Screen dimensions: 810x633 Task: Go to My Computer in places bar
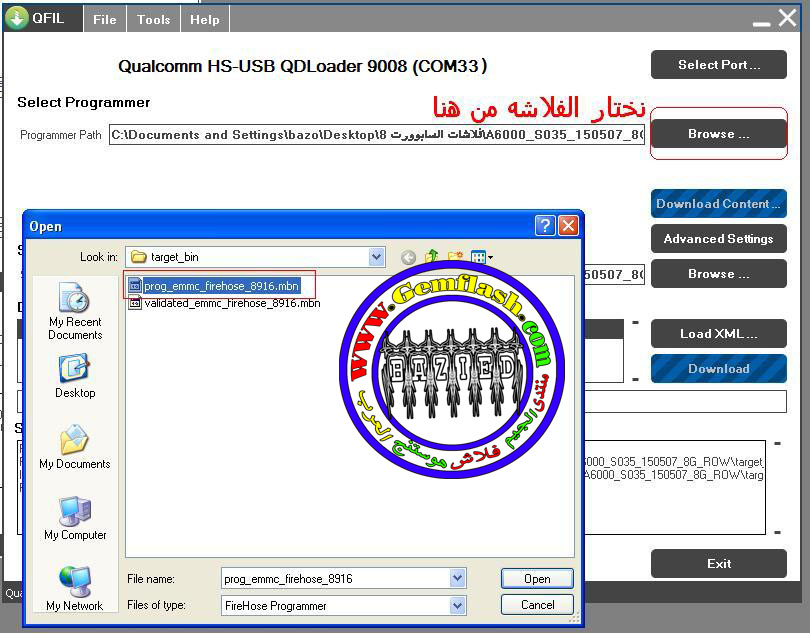click(75, 518)
